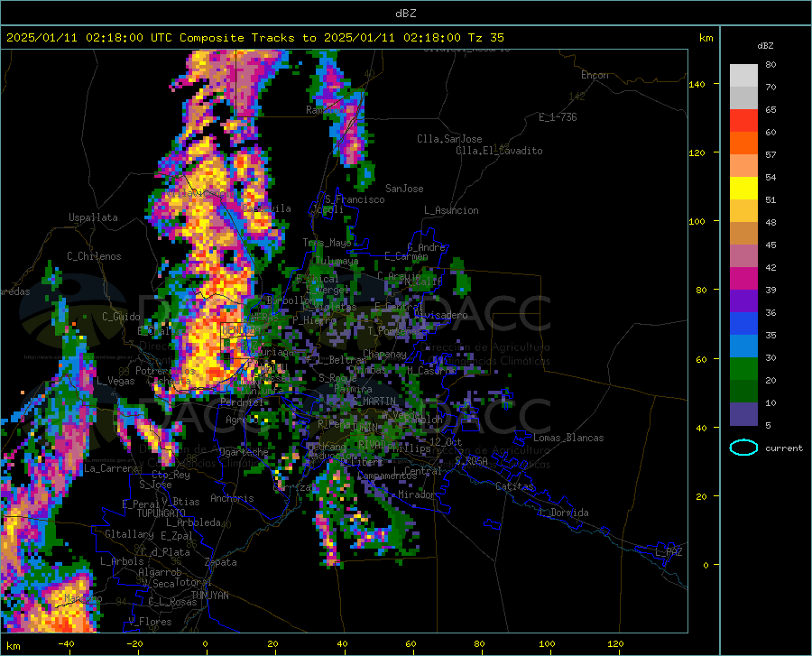The width and height of the screenshot is (812, 656).
Task: Click the Zapata map label
Action: (221, 562)
